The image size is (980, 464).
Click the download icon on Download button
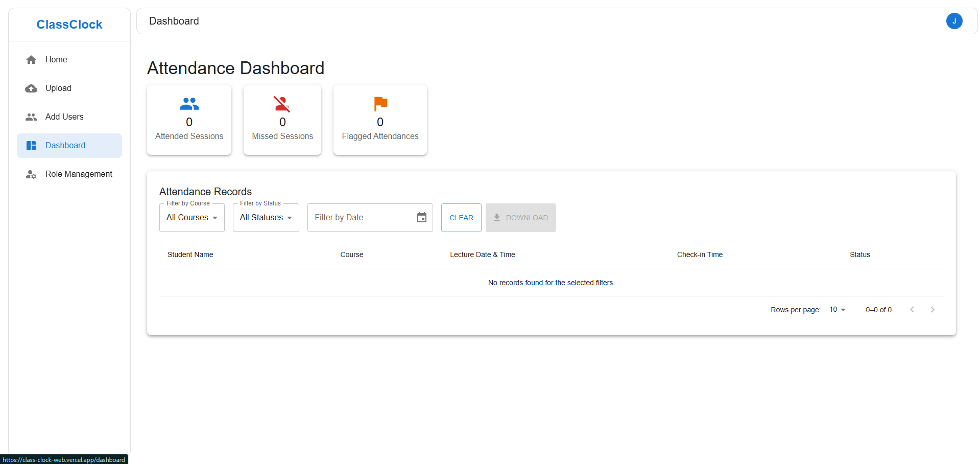tap(496, 217)
